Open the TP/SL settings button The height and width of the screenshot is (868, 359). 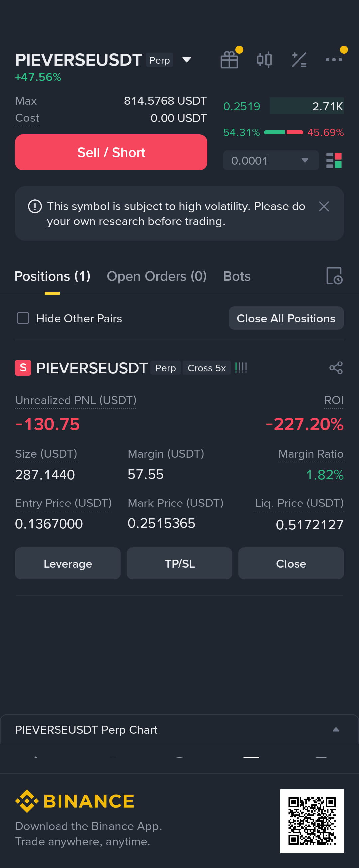(179, 563)
